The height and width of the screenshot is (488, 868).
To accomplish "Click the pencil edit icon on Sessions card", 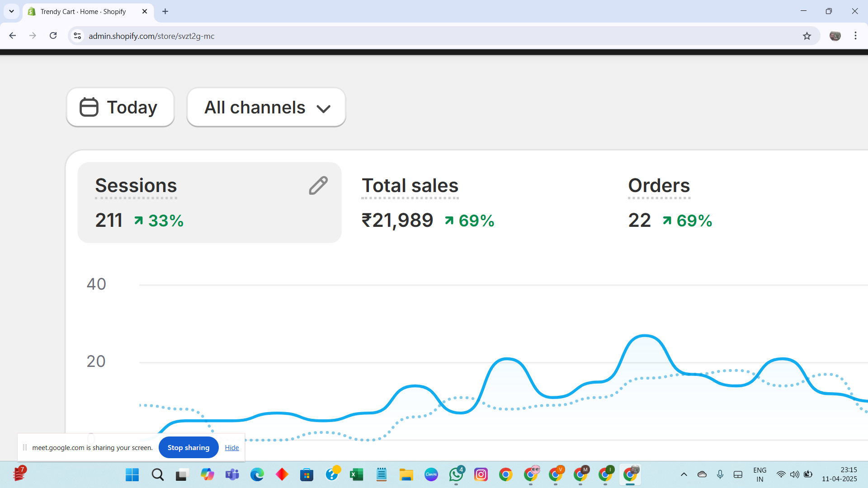I will (318, 185).
